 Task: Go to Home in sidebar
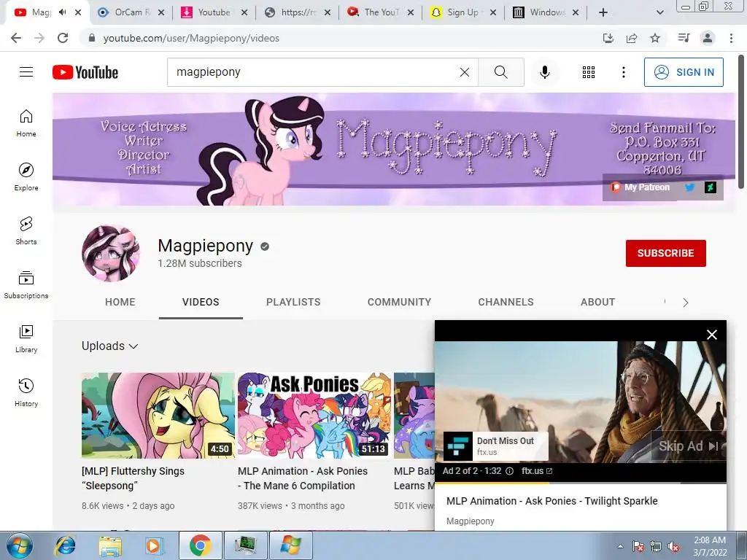[x=26, y=122]
